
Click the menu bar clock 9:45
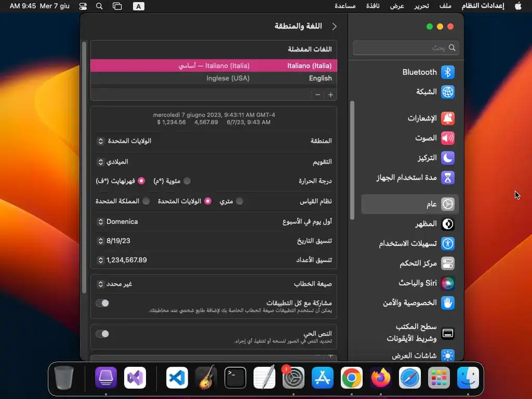[x=39, y=6]
